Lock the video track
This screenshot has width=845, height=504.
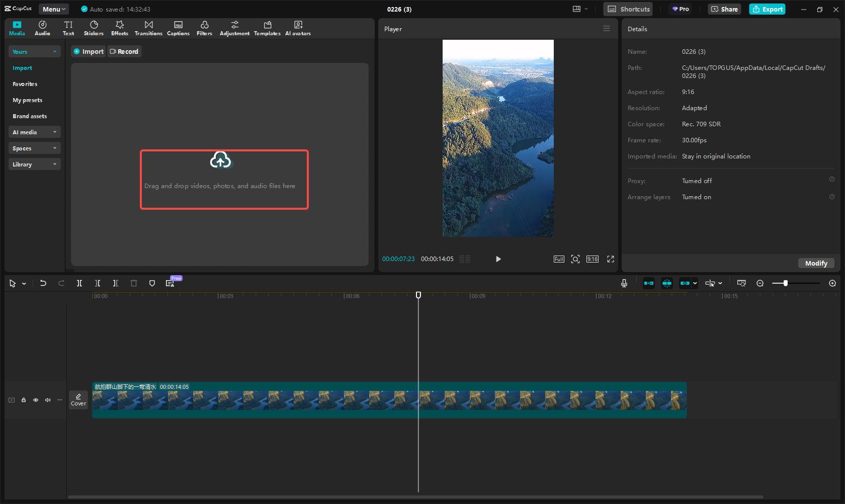[24, 400]
